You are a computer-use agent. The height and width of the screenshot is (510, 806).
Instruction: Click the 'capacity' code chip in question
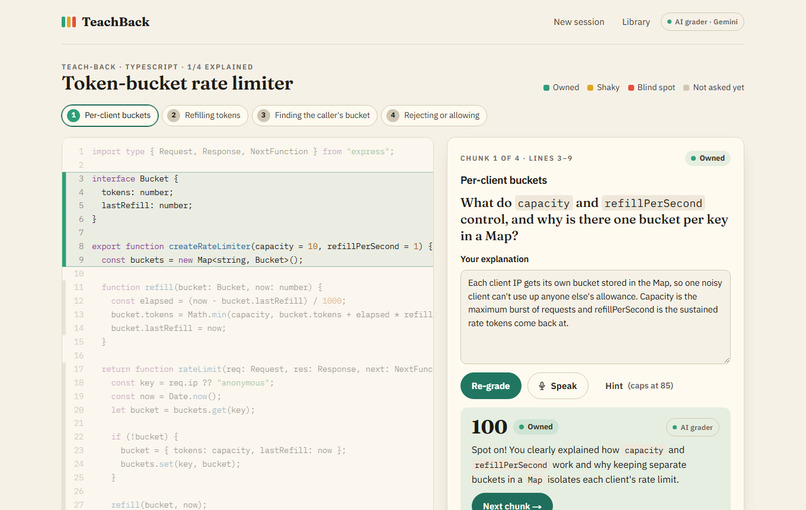[544, 203]
